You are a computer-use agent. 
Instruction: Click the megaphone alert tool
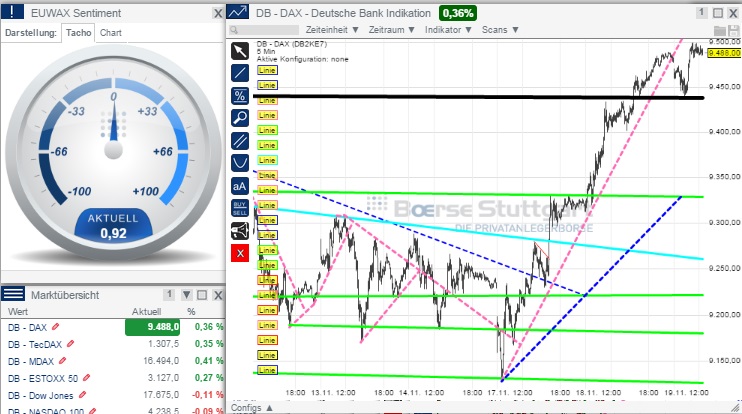(240, 231)
